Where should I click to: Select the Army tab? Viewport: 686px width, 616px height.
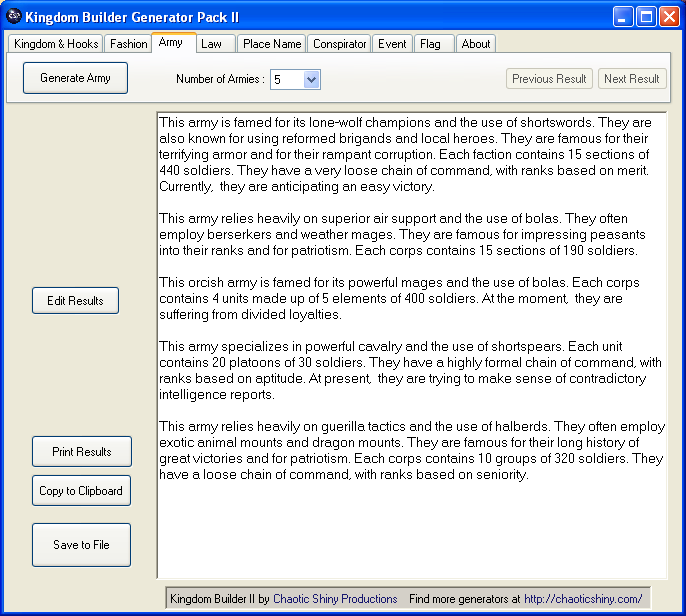[x=174, y=42]
